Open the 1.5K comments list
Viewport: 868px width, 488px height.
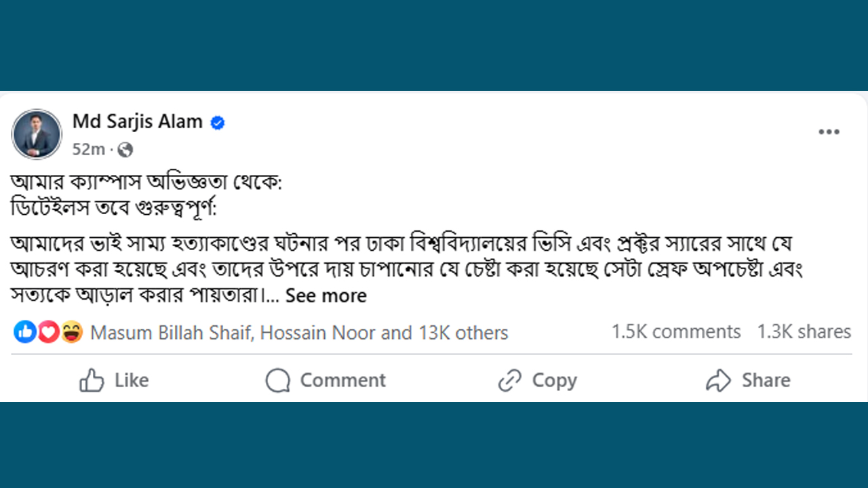[675, 331]
